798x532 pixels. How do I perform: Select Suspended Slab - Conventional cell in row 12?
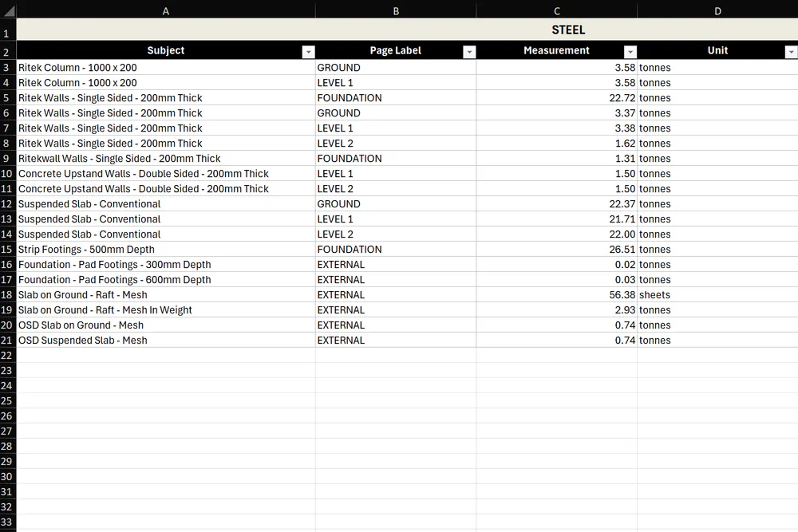(166, 204)
